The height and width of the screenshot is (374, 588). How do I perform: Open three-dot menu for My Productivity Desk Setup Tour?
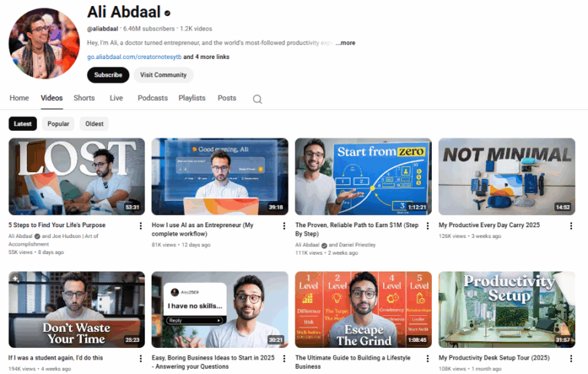pos(570,359)
